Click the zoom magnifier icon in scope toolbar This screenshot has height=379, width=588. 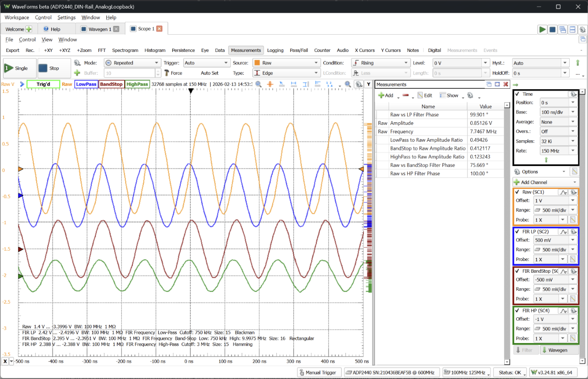(x=258, y=84)
